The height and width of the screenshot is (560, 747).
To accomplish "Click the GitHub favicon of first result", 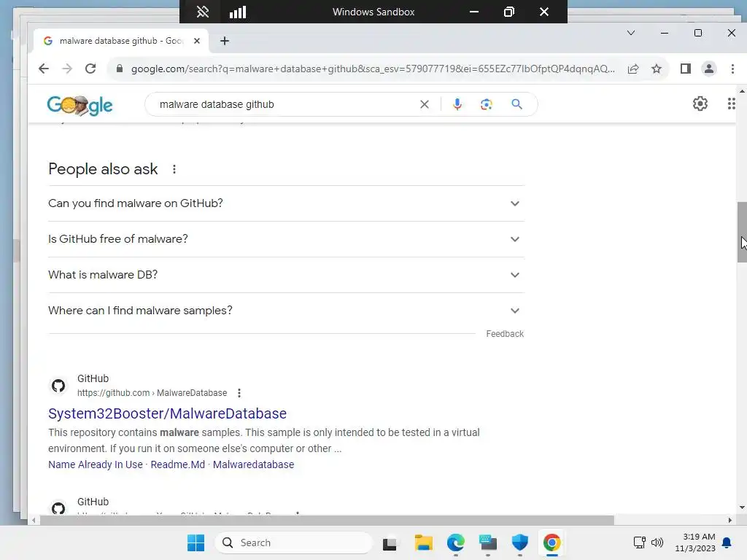I will [x=58, y=385].
